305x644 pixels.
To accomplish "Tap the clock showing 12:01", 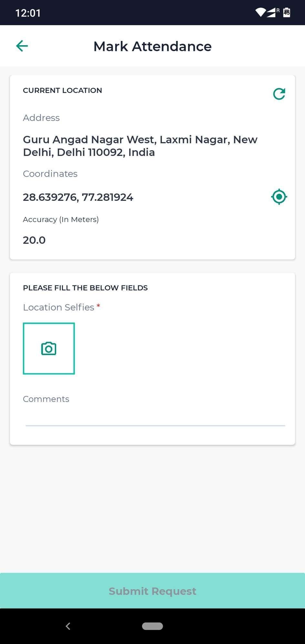I will (28, 13).
